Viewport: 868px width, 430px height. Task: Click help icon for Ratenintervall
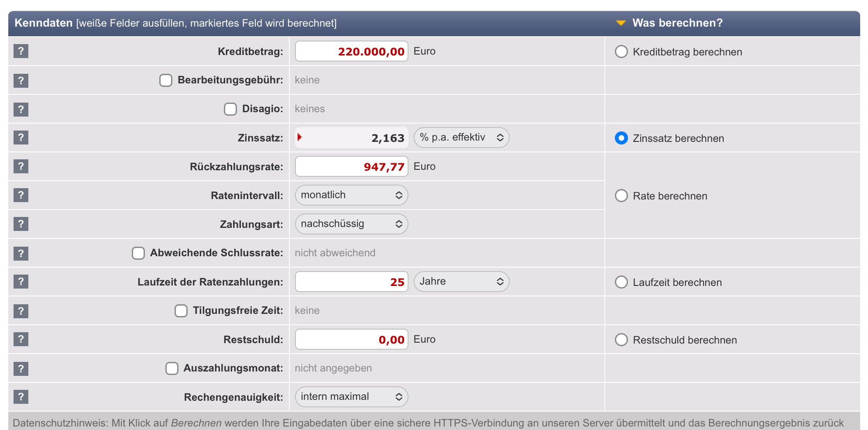[21, 195]
